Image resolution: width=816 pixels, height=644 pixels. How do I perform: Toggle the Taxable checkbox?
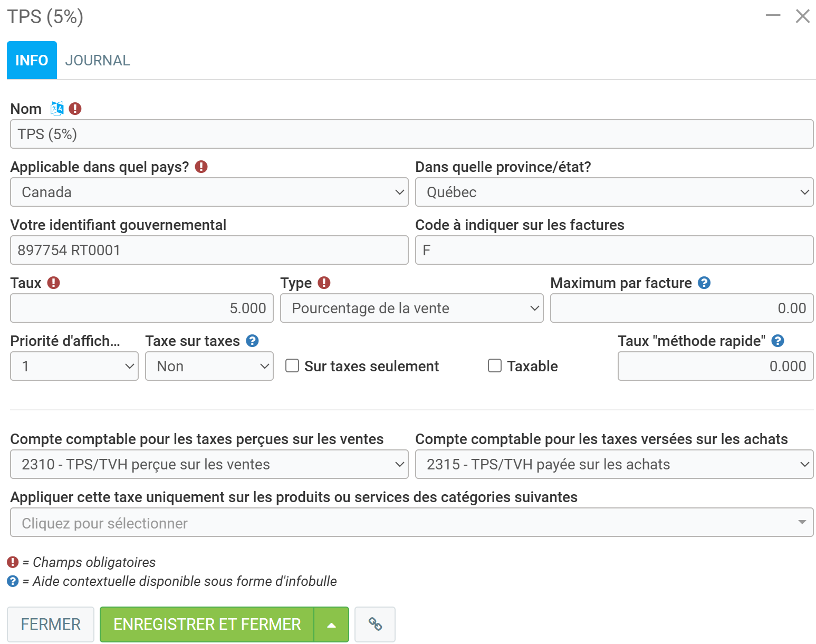(x=494, y=366)
